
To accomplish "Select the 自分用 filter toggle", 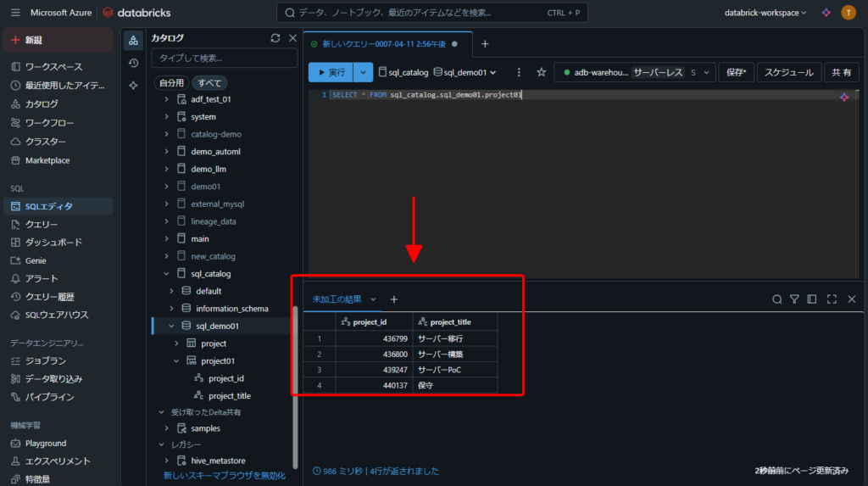I will pyautogui.click(x=170, y=83).
